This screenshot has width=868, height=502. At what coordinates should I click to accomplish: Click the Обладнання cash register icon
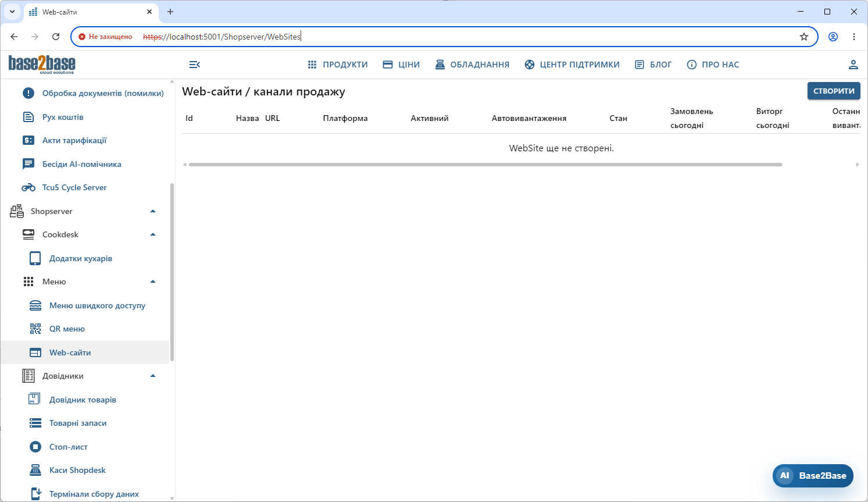click(440, 65)
